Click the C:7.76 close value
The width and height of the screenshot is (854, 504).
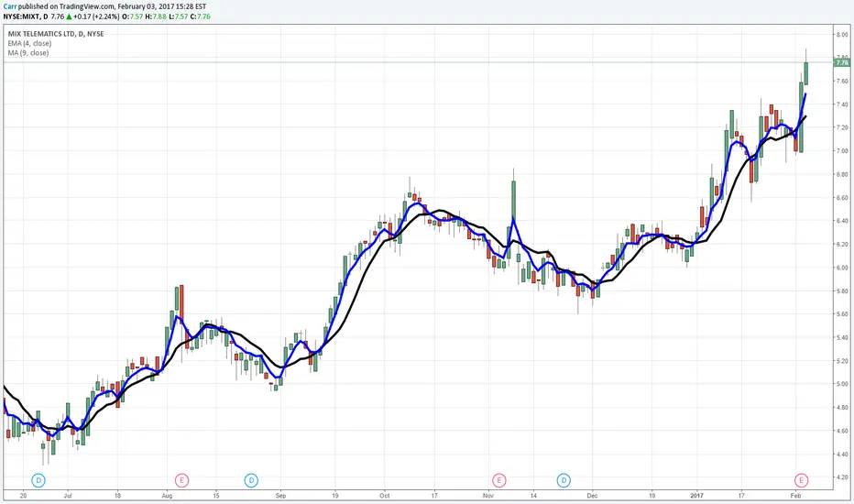(201, 16)
